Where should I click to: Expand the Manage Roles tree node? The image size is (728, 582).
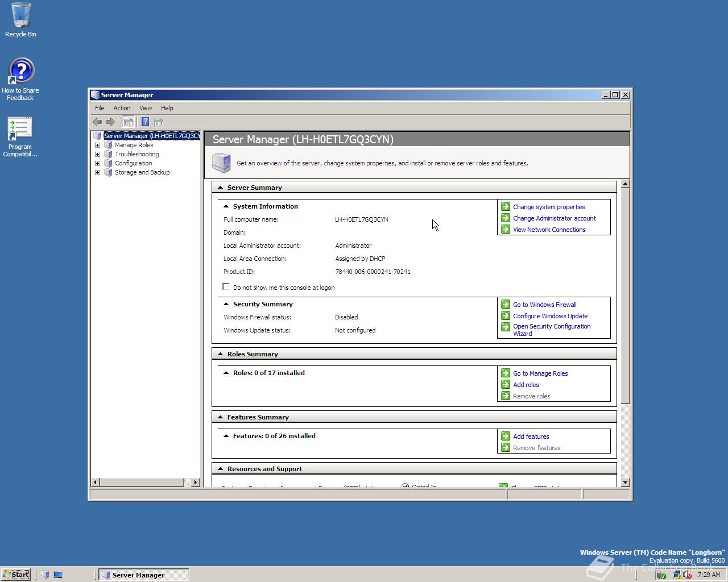pyautogui.click(x=97, y=145)
